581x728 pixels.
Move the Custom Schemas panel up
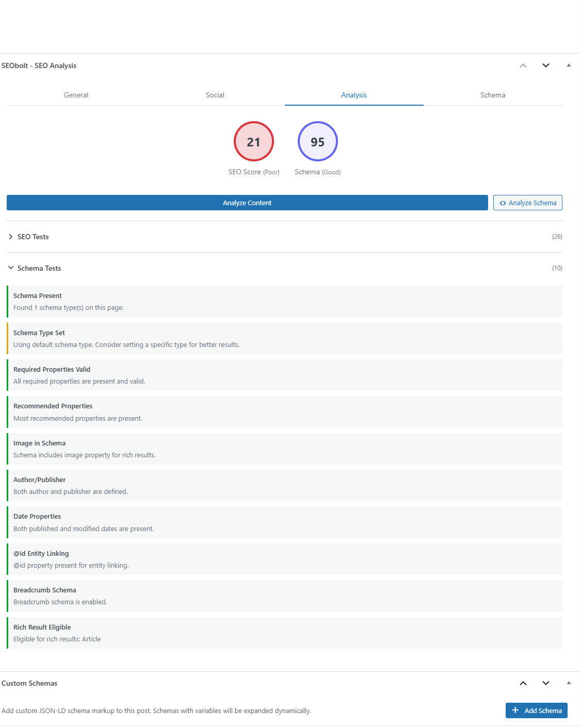(x=523, y=683)
